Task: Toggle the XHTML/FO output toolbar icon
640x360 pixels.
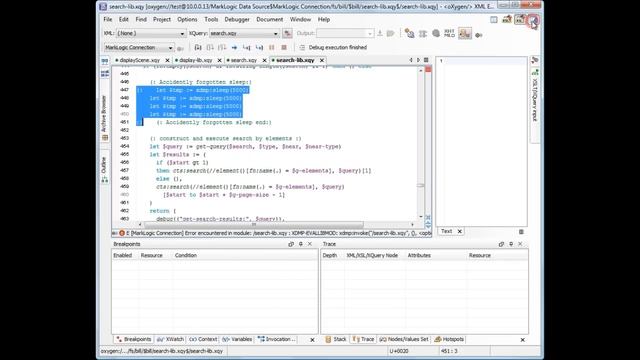Action: pyautogui.click(x=449, y=33)
